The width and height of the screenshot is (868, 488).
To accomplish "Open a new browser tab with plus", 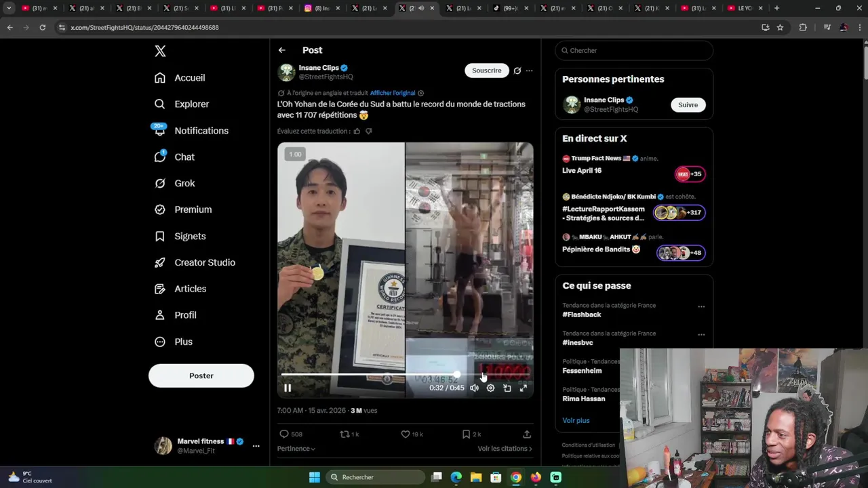I will [777, 8].
